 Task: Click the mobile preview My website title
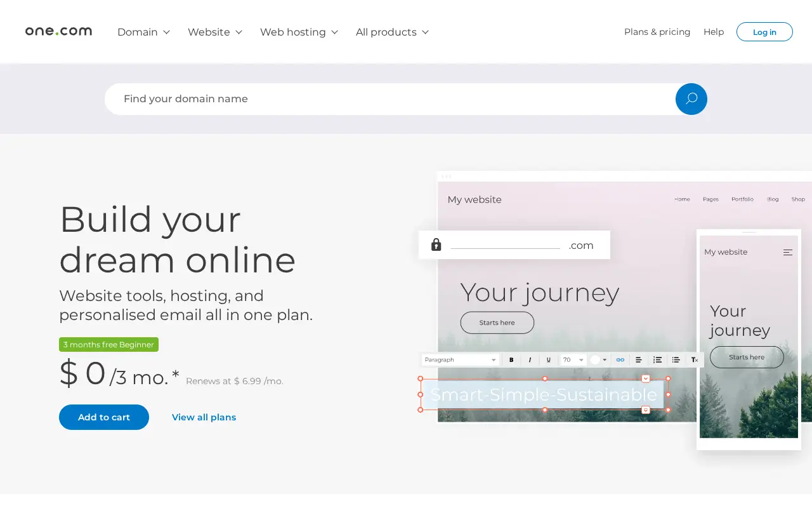click(726, 252)
